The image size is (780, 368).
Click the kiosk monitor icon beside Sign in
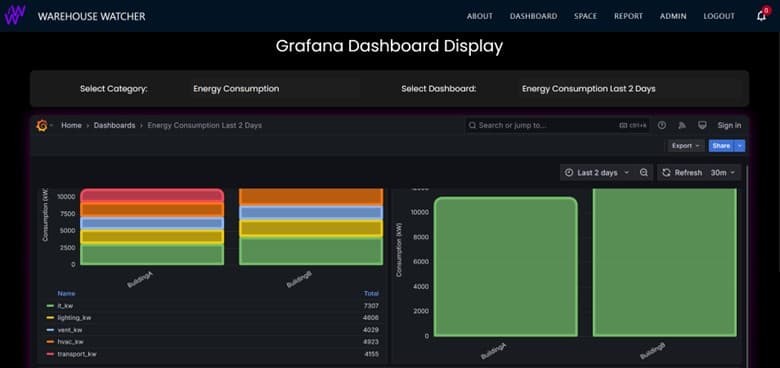[x=702, y=125]
